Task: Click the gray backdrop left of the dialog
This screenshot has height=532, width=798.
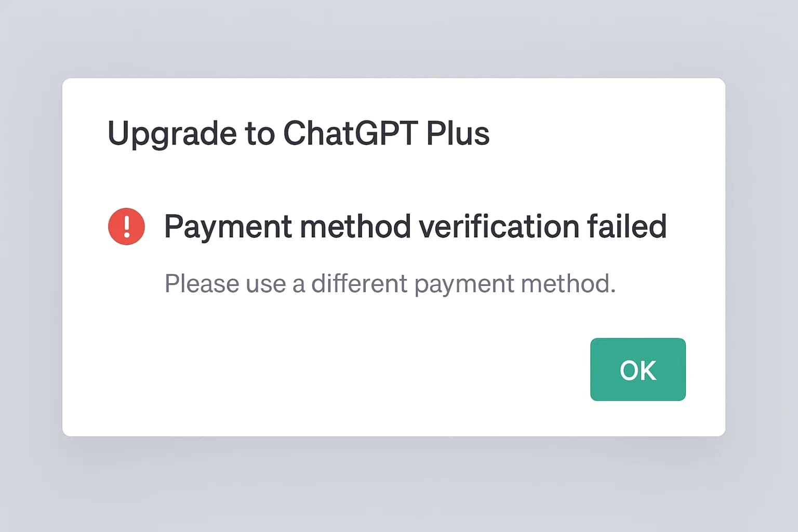Action: tap(31, 260)
